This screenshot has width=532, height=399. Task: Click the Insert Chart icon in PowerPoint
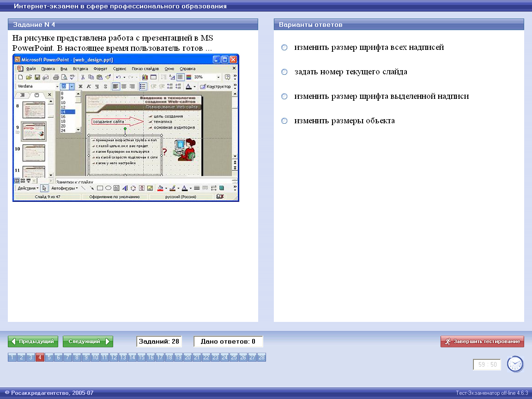[x=145, y=78]
